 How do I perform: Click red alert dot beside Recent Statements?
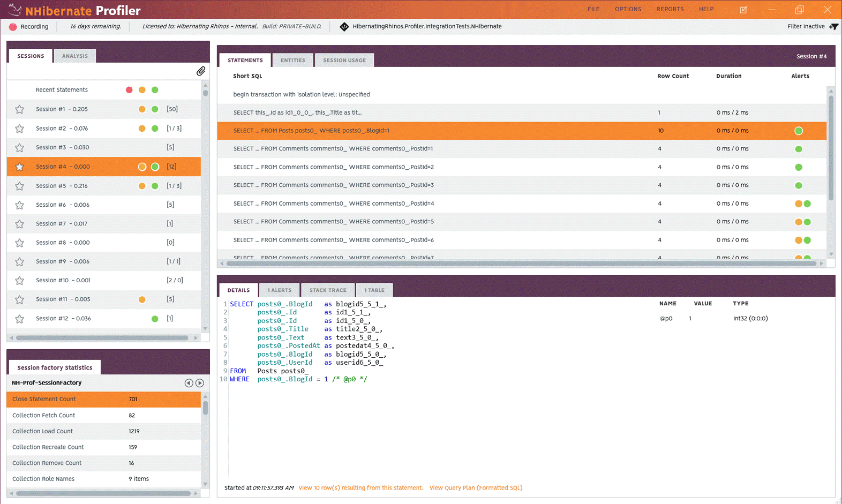[129, 90]
